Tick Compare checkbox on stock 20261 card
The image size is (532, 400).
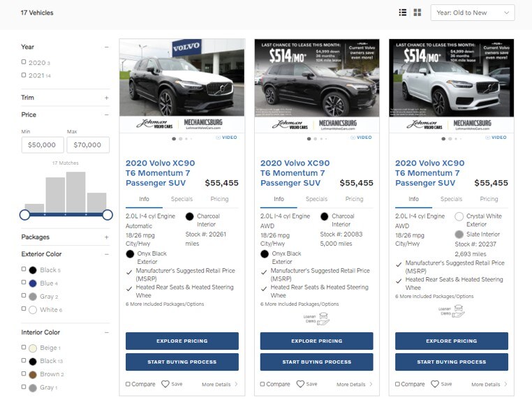pos(128,384)
